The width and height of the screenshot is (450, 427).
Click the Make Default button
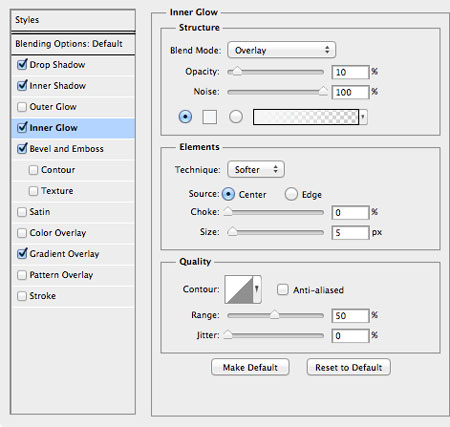click(250, 367)
